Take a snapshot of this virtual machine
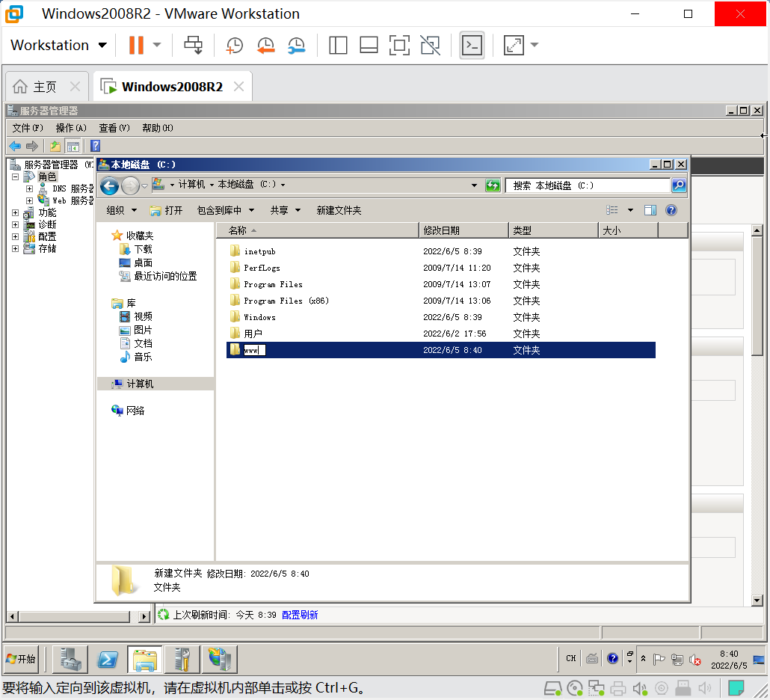Image resolution: width=770 pixels, height=700 pixels. [234, 45]
